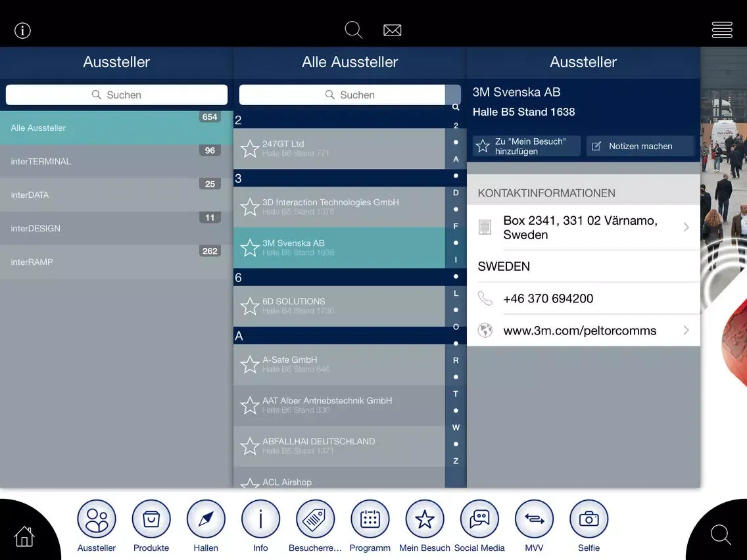Tap the phone handset icon
This screenshot has height=560, width=747.
pos(485,298)
